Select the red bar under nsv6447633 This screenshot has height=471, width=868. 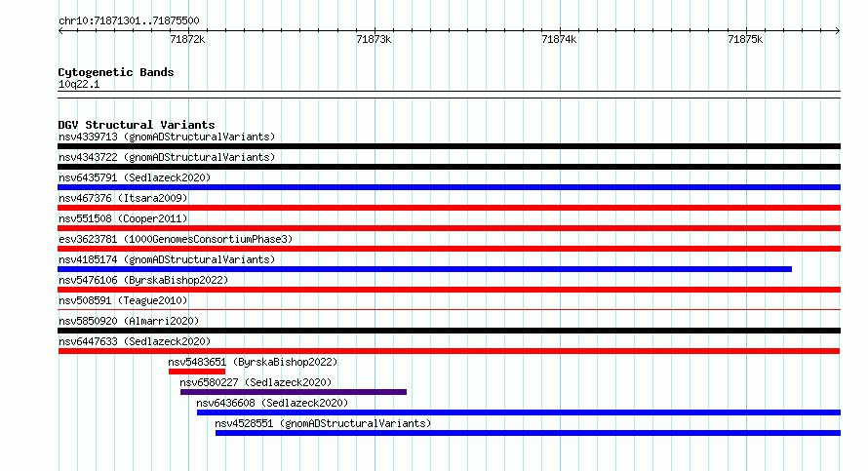coord(449,351)
